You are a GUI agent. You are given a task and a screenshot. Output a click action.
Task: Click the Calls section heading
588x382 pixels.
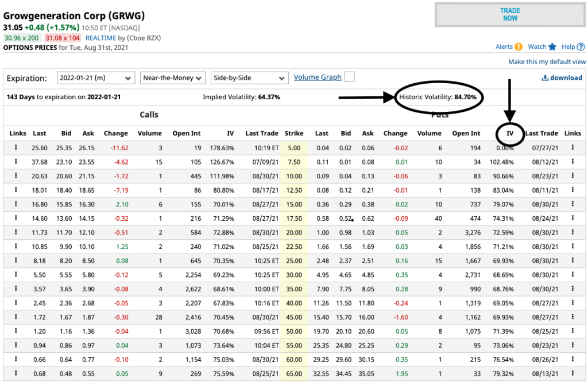coord(149,115)
